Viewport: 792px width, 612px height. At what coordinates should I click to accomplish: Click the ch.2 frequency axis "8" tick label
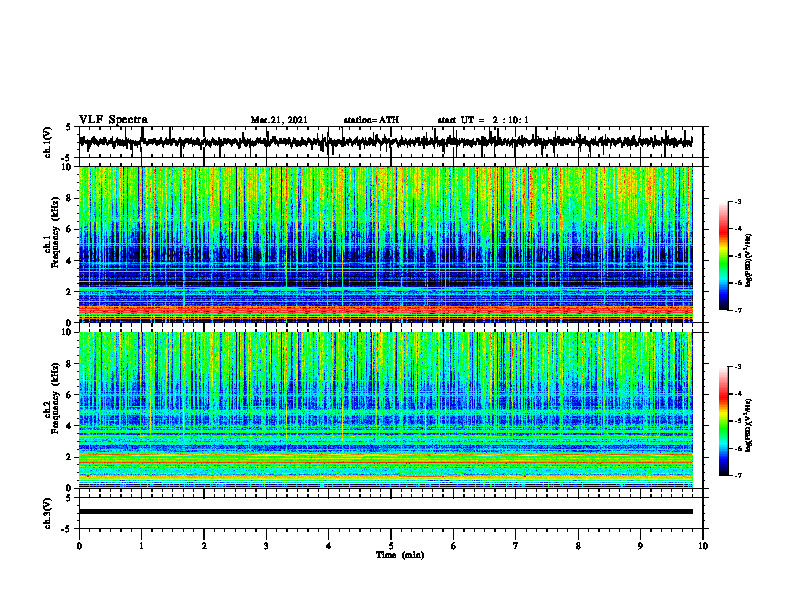click(x=70, y=364)
